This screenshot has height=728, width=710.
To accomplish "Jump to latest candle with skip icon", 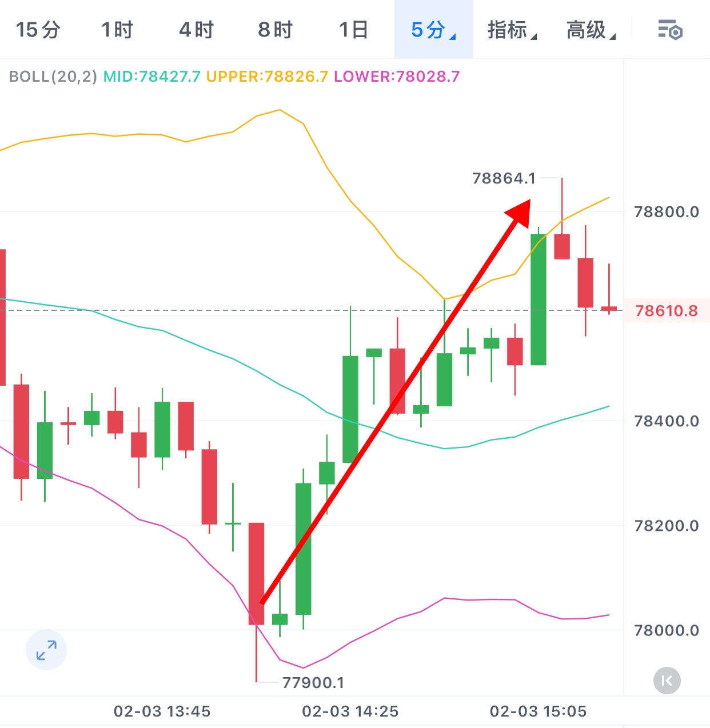I will 667,681.
